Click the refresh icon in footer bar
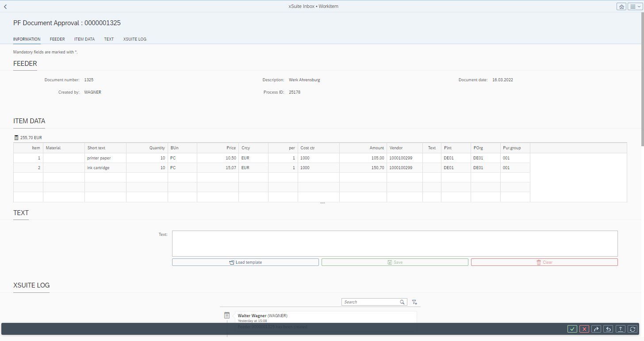 click(632, 329)
